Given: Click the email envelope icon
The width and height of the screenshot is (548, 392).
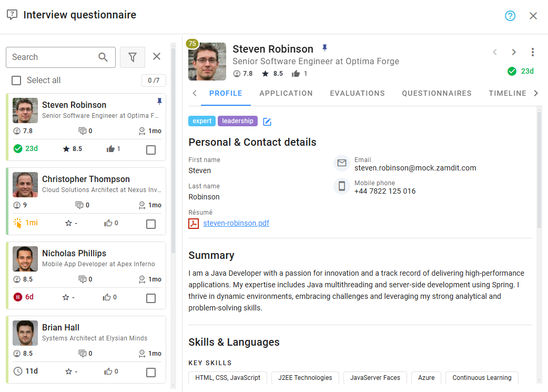Looking at the screenshot, I should (x=342, y=163).
